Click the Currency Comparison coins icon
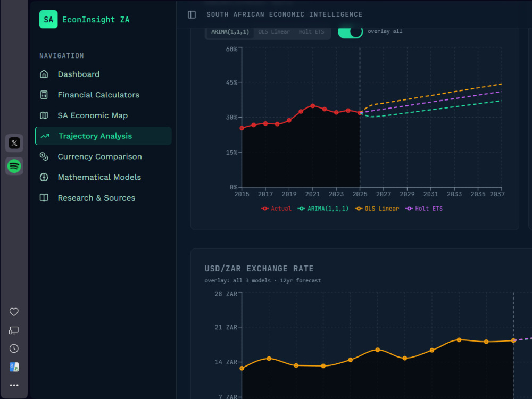The image size is (532, 399). tap(44, 156)
